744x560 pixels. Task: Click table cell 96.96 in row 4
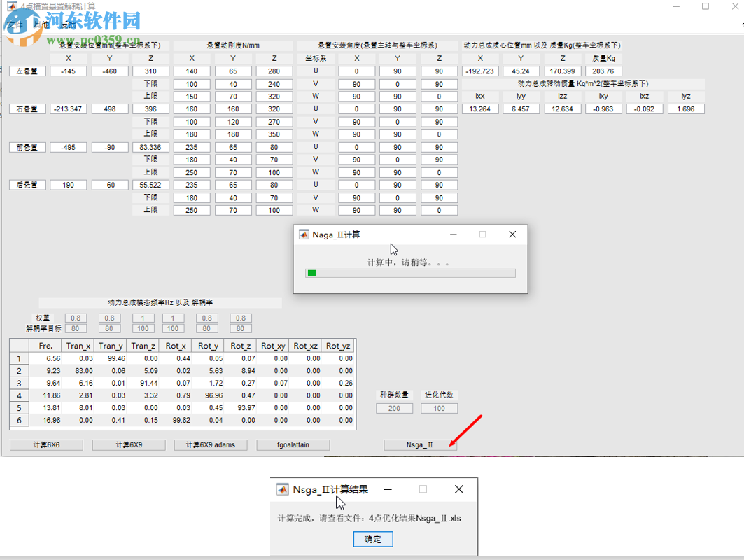click(209, 395)
